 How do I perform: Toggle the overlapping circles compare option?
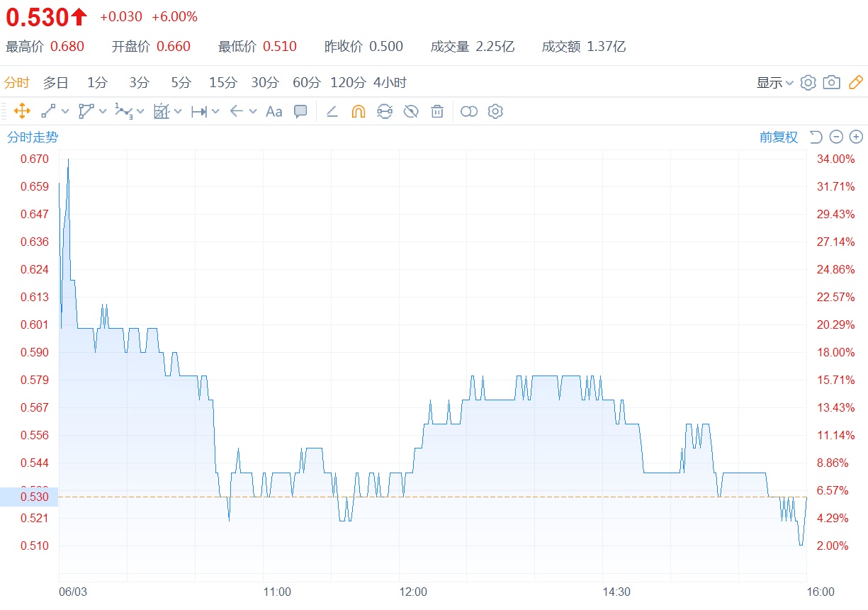(x=469, y=111)
